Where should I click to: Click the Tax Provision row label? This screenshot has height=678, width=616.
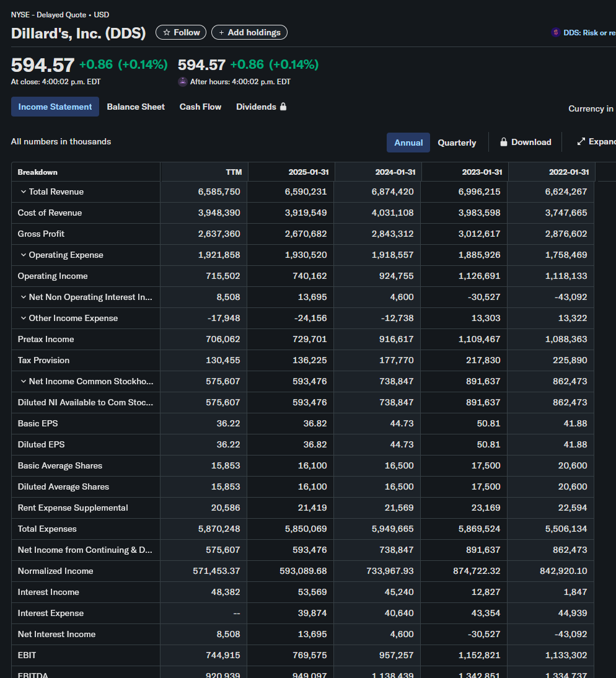click(x=43, y=360)
